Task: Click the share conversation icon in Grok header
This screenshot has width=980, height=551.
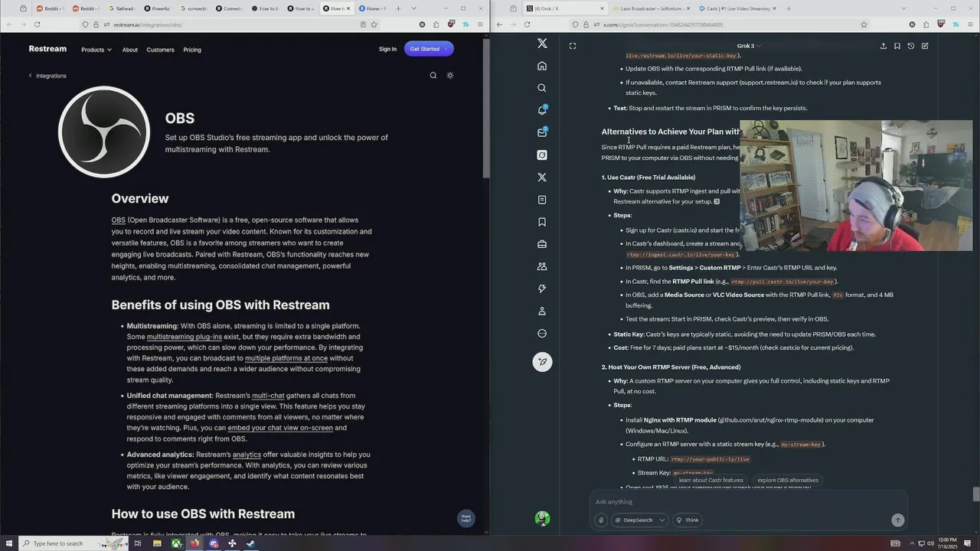Action: [x=883, y=46]
